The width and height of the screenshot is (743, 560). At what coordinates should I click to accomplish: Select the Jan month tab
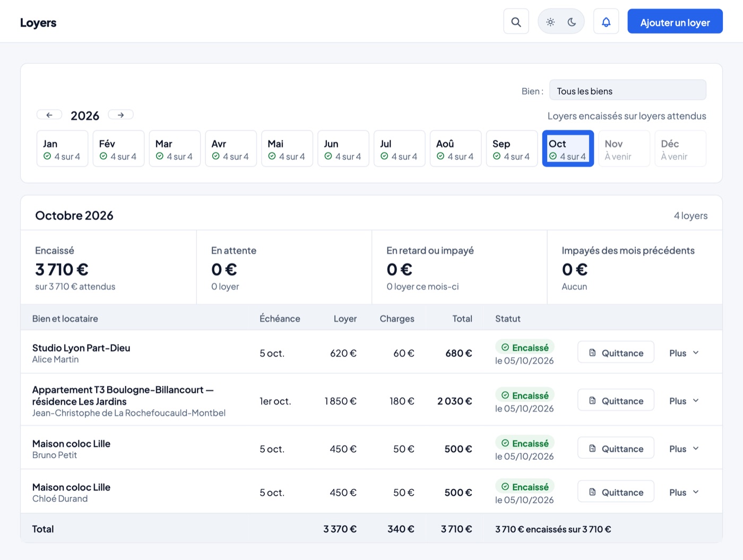62,149
